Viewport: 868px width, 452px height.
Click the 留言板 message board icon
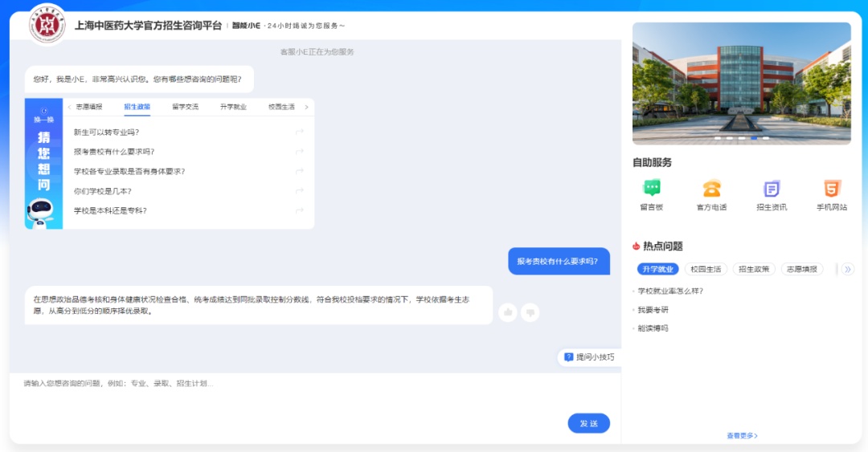(x=652, y=189)
